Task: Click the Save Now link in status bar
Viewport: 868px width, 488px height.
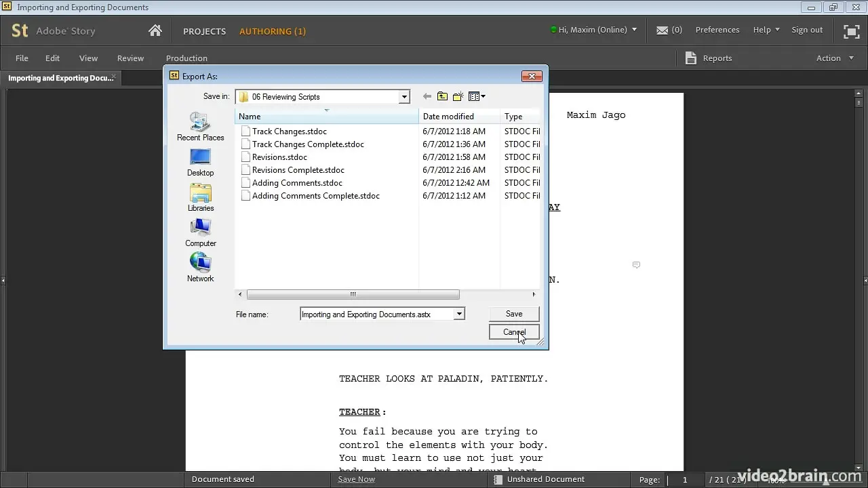Action: click(x=356, y=479)
